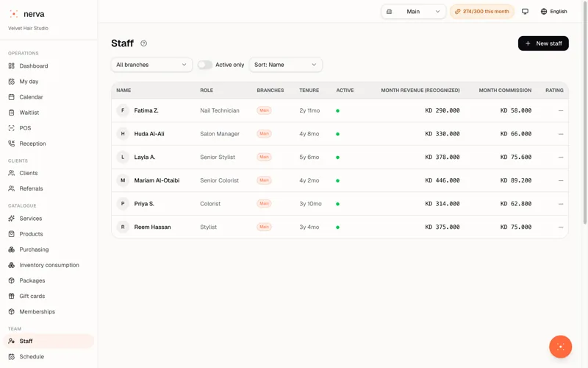Viewport: 588px width, 368px height.
Task: Toggle the Active only switch
Action: pos(205,65)
